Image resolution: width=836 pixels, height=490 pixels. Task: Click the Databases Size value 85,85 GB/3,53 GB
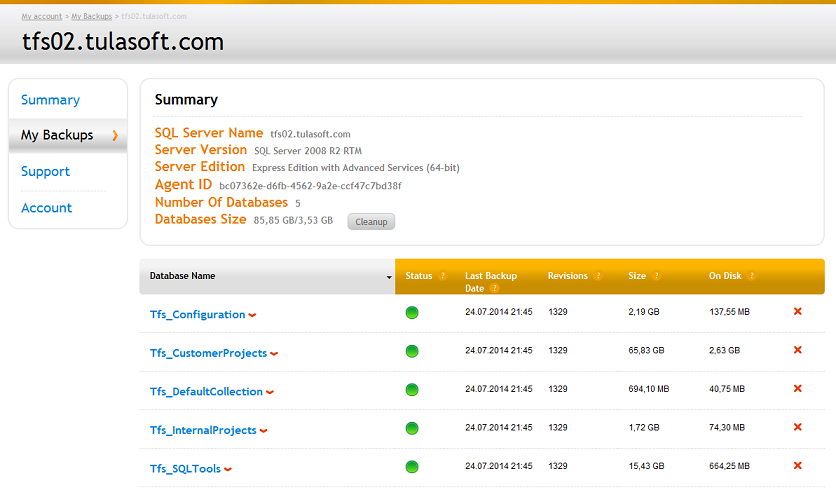tap(293, 220)
